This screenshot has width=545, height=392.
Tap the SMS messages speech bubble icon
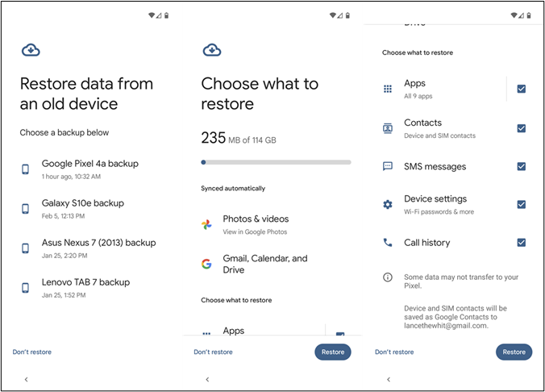click(388, 166)
